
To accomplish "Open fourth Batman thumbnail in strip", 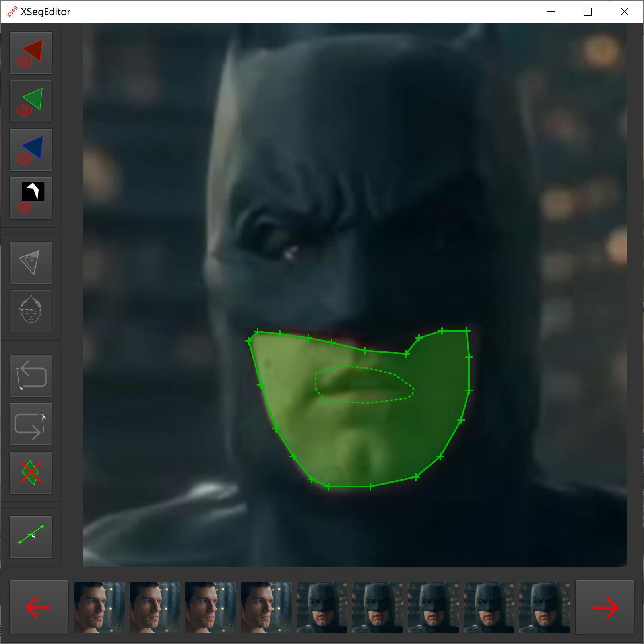I will tap(489, 607).
